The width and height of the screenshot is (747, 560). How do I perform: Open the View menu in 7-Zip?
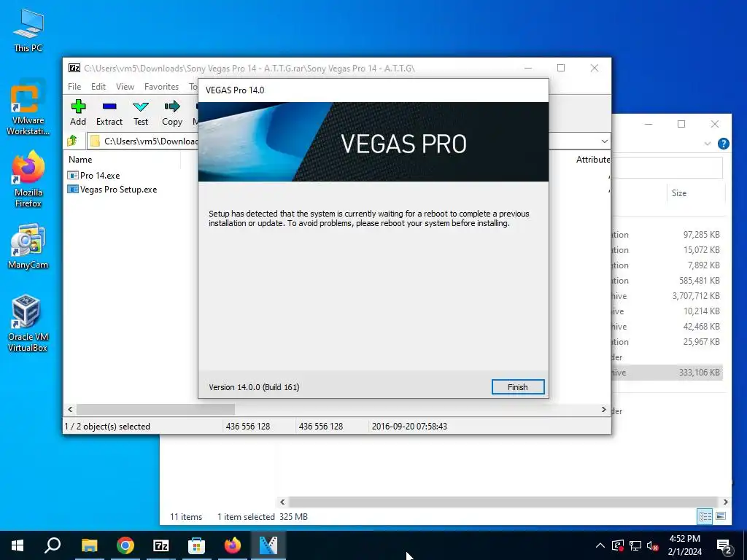pos(125,87)
